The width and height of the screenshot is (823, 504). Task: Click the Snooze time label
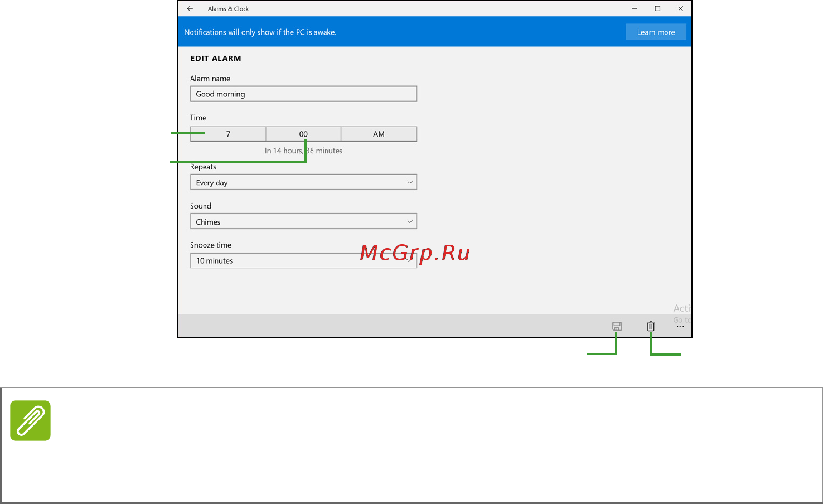[x=211, y=245]
